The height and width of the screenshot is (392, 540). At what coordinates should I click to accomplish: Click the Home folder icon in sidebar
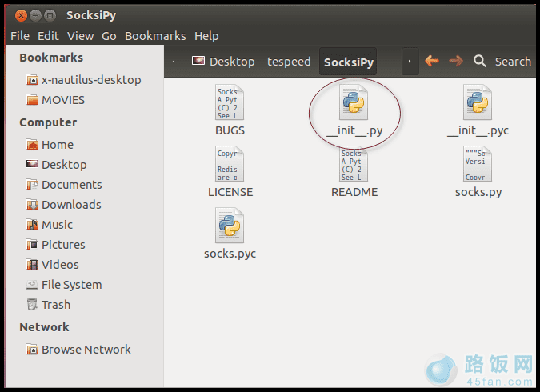pos(32,144)
